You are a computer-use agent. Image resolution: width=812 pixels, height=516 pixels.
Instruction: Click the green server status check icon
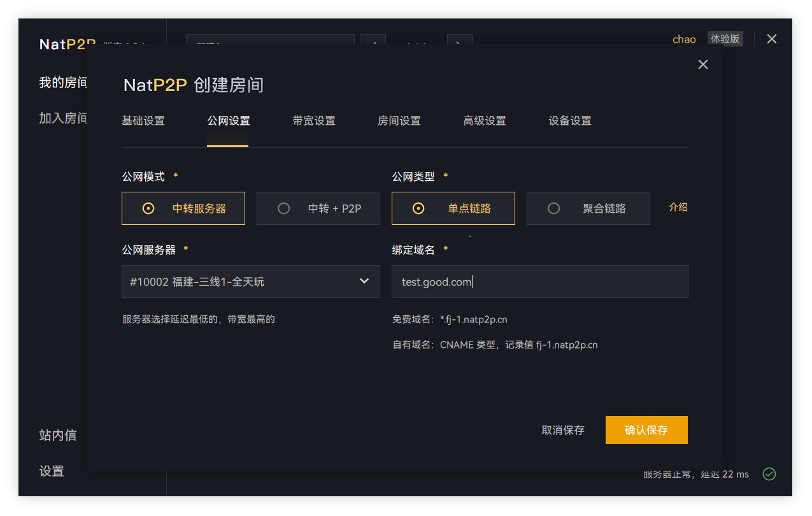tap(769, 474)
